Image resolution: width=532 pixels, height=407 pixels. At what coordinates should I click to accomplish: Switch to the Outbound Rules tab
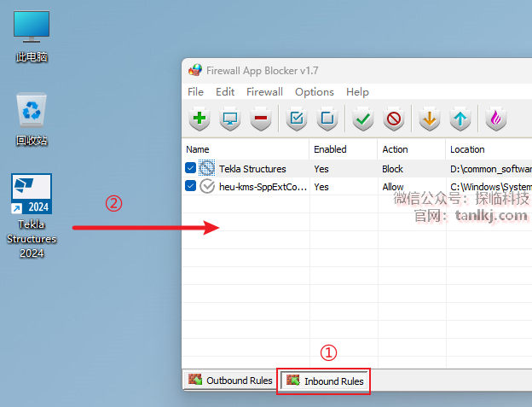230,381
